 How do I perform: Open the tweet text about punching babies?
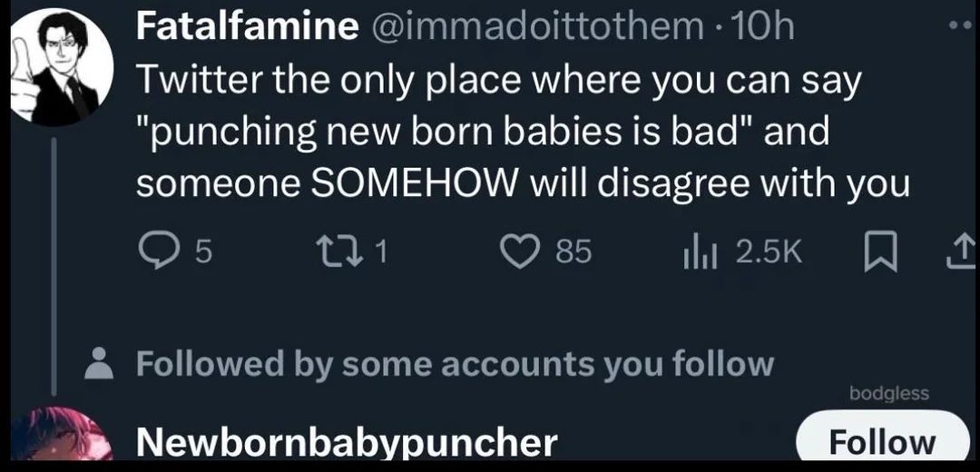pos(522,133)
